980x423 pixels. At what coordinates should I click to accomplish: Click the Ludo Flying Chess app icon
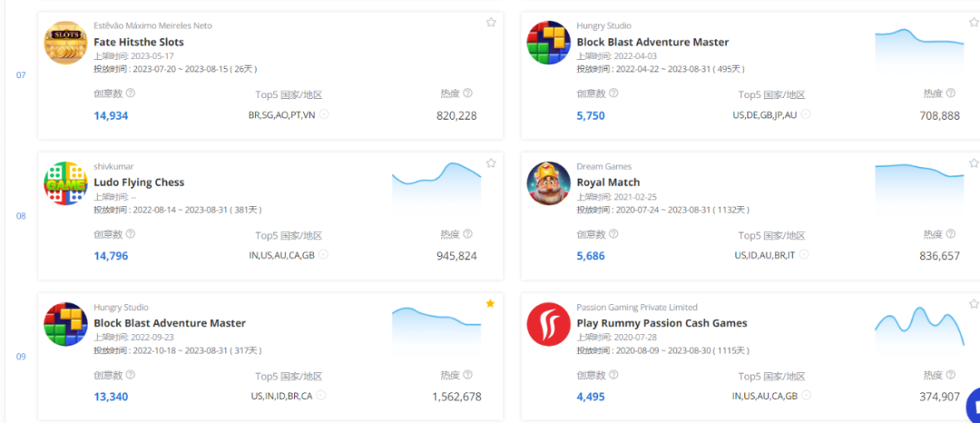click(x=66, y=183)
